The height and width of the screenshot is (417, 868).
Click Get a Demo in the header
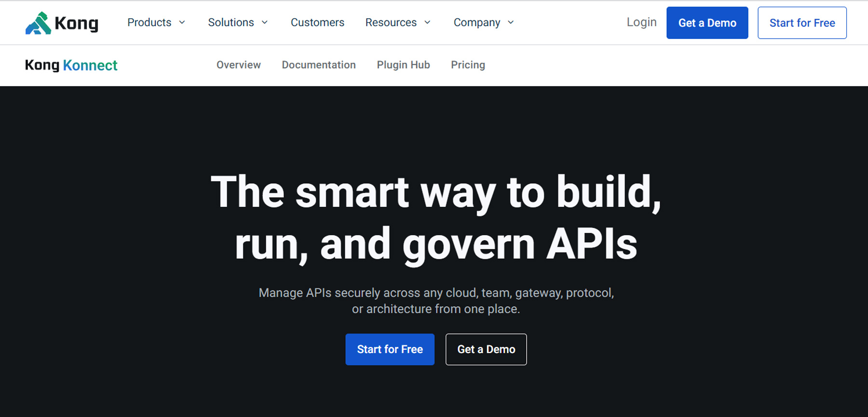707,23
